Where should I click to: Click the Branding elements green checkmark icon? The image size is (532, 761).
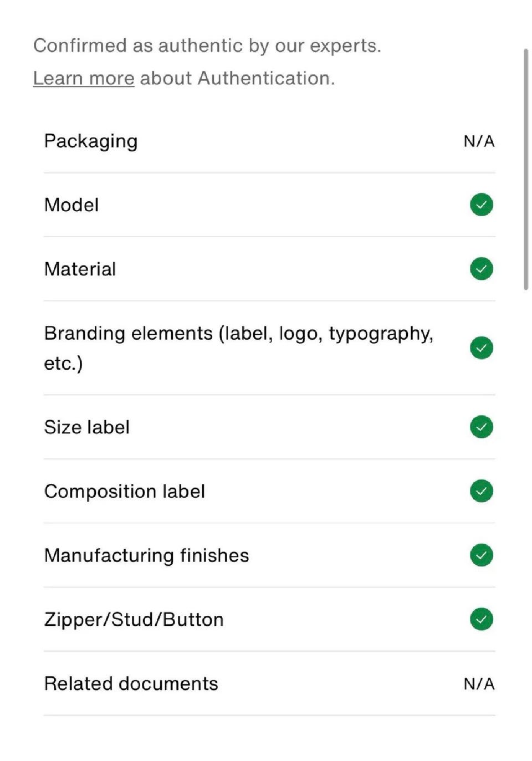click(x=481, y=348)
